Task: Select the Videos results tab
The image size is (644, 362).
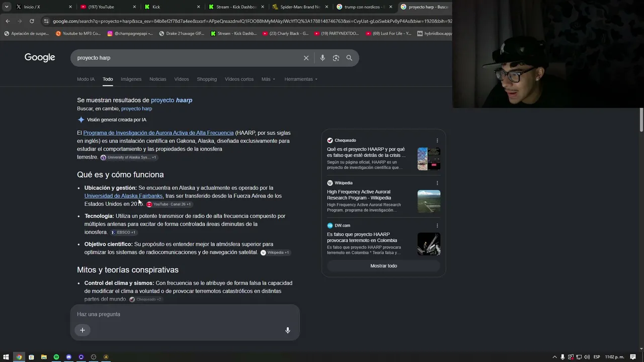Action: pyautogui.click(x=182, y=79)
